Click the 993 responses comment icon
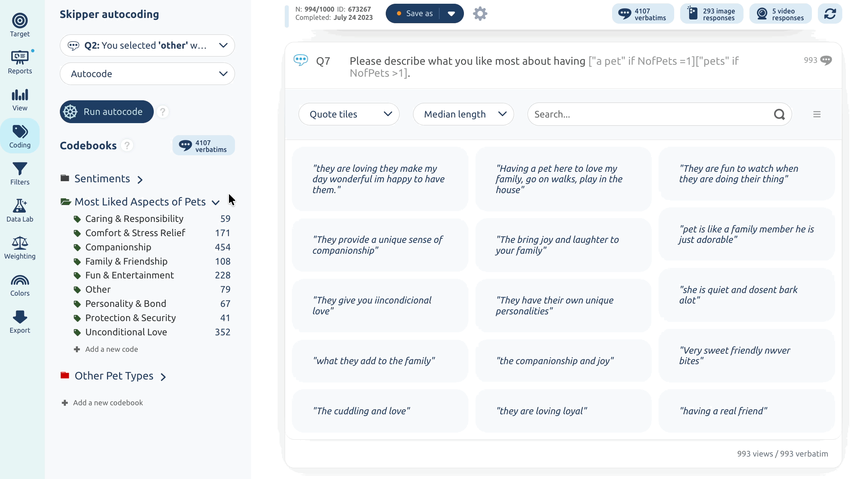The width and height of the screenshot is (868, 479). point(826,60)
